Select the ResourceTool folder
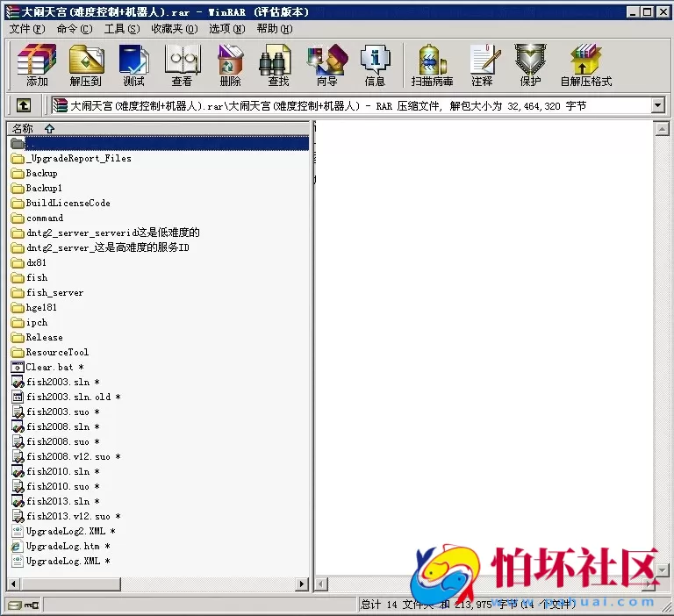The width and height of the screenshot is (674, 616). coord(56,352)
